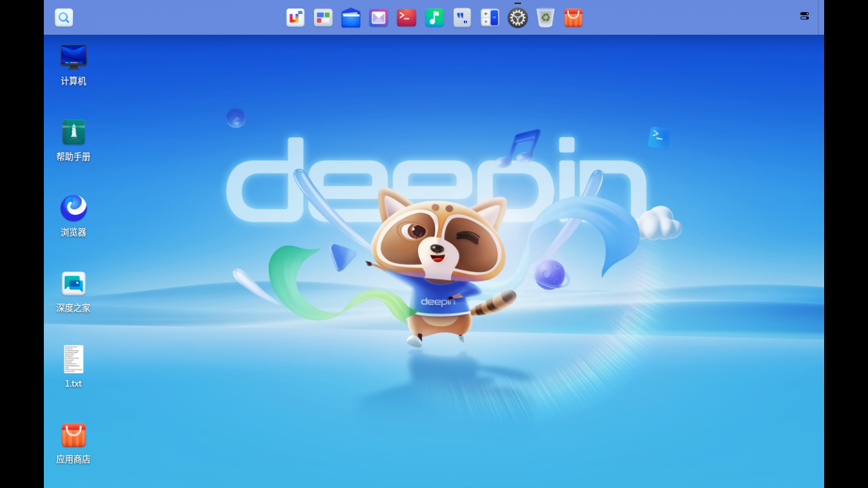868x488 pixels.
Task: Open the blue File Manager folder in dock
Action: tap(351, 17)
